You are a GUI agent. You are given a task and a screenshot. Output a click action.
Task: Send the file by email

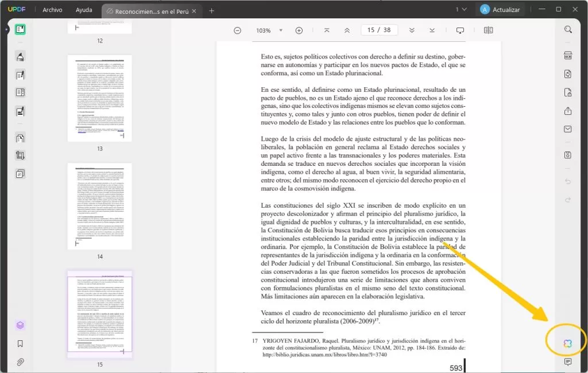tap(568, 129)
